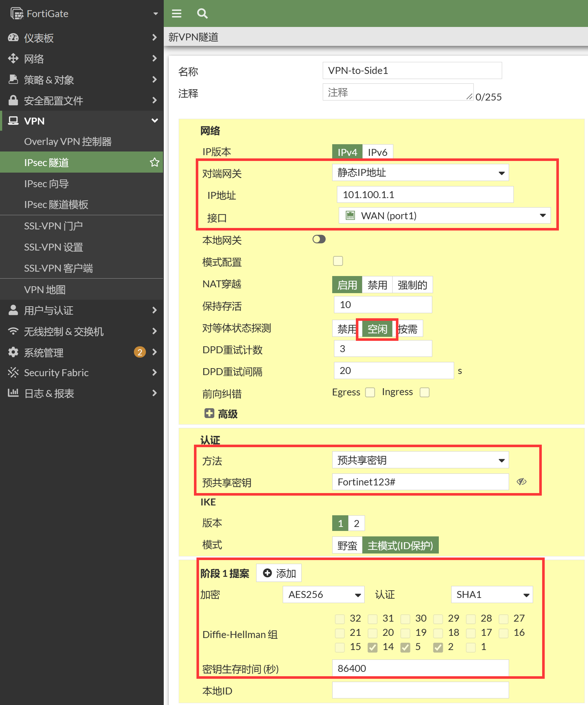Click the plus icon to expand 高级

click(209, 413)
